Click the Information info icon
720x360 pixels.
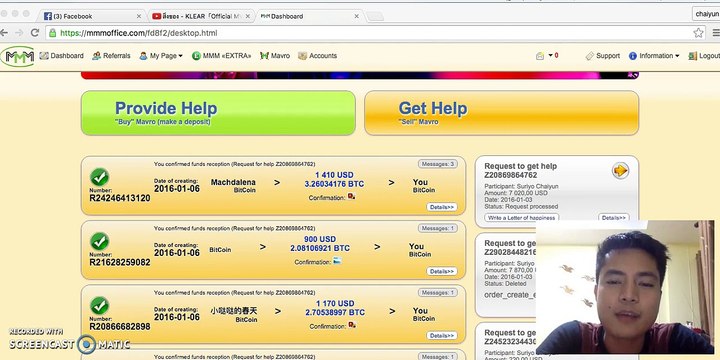point(633,56)
